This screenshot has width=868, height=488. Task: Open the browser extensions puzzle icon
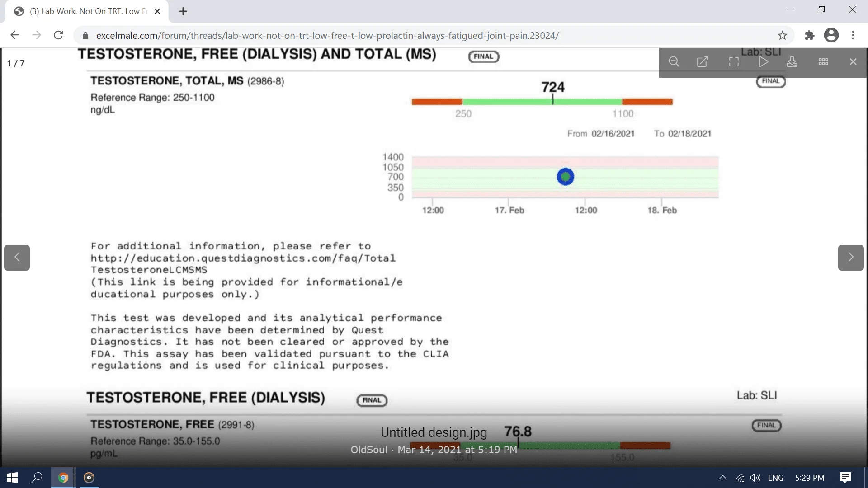[x=810, y=35]
